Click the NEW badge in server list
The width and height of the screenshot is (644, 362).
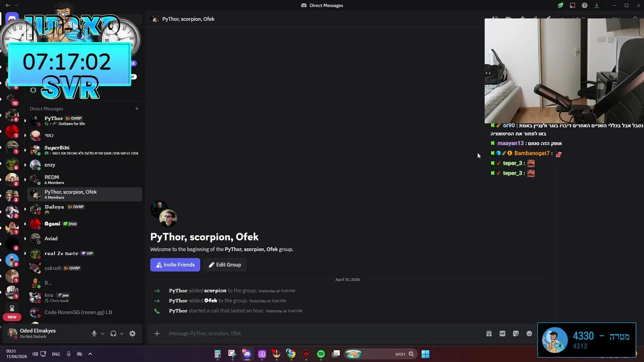(12, 317)
